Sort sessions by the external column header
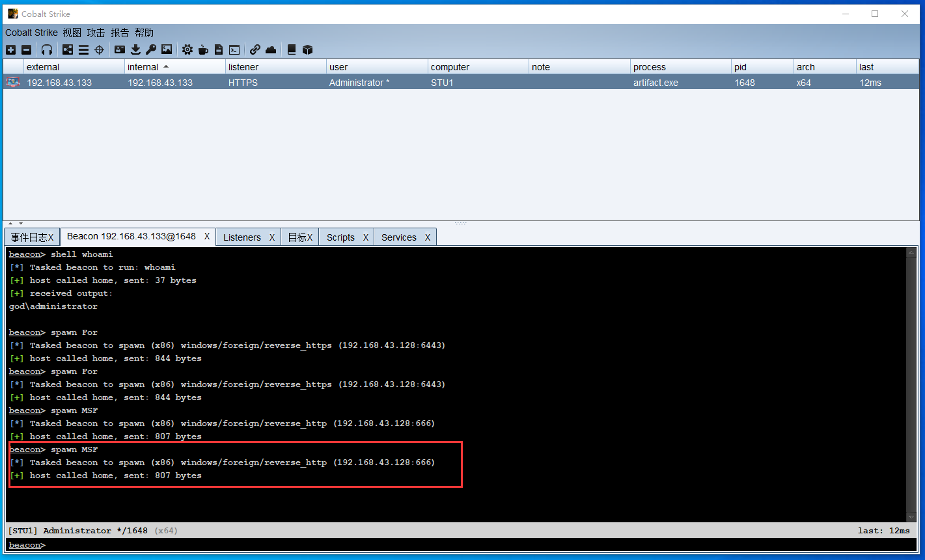This screenshot has width=925, height=560. pyautogui.click(x=74, y=67)
